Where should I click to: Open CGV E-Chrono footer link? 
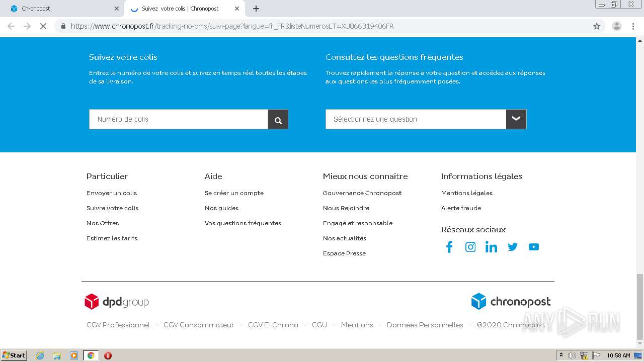click(x=273, y=325)
